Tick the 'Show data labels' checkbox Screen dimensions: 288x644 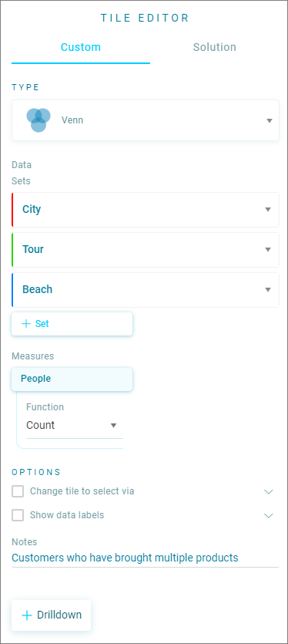coord(18,515)
